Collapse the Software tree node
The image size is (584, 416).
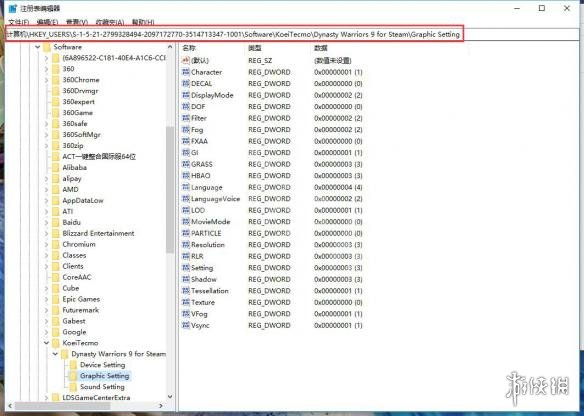[x=38, y=47]
